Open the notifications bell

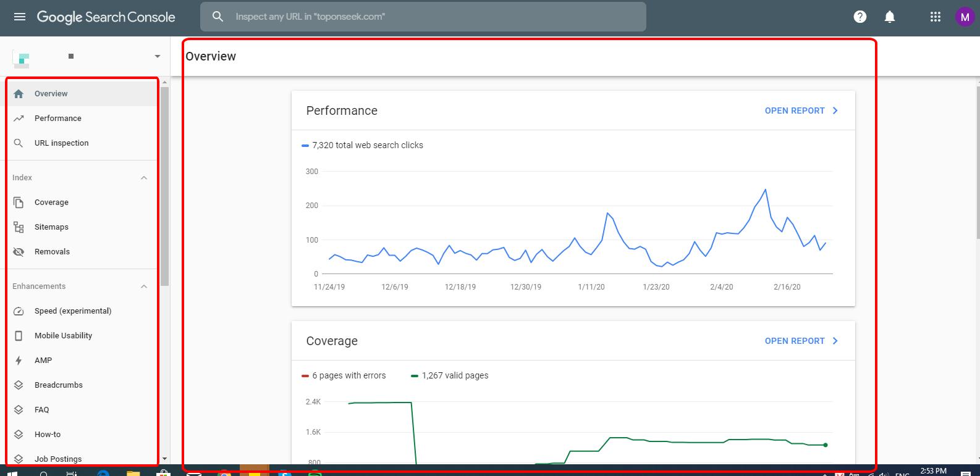[x=890, y=17]
